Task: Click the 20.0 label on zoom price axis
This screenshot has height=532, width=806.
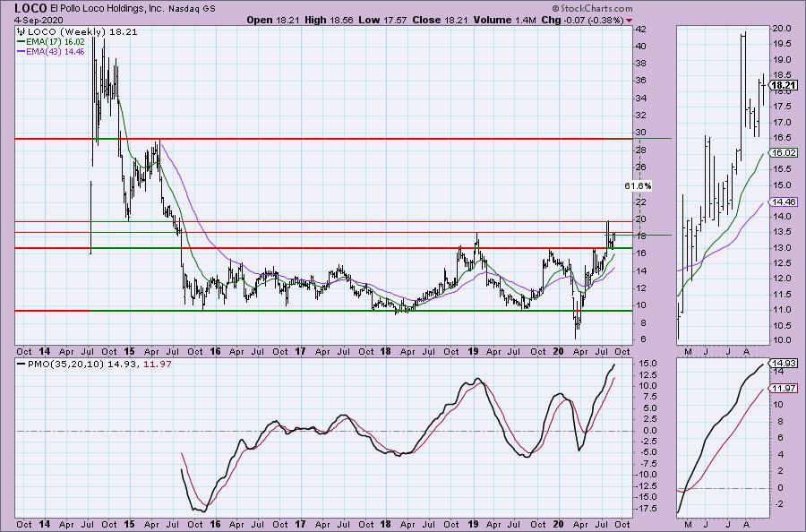Action: (781, 29)
